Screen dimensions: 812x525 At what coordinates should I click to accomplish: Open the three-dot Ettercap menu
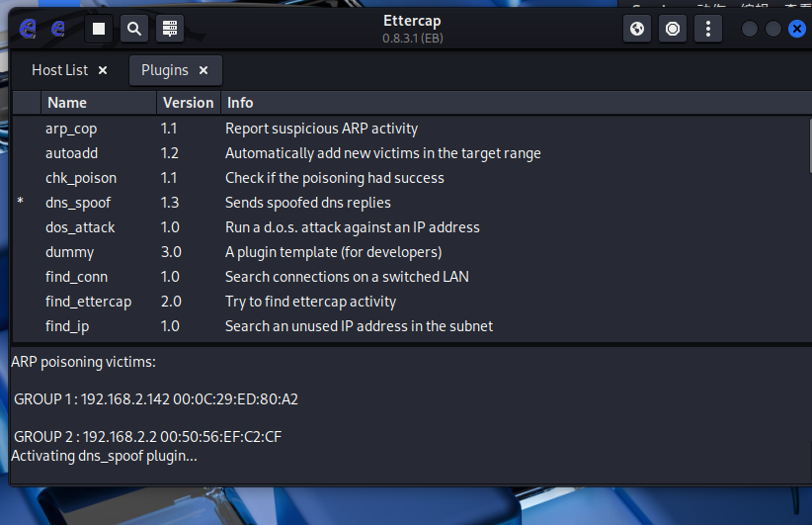(708, 29)
